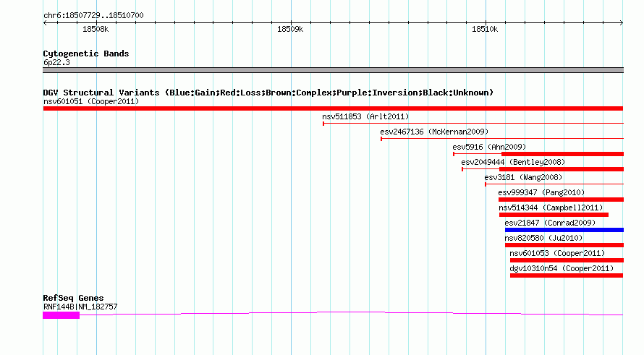Screen dimensions: 644x355
Task: Select nsv514344 (Campbell2011) variant label
Action: [551, 208]
